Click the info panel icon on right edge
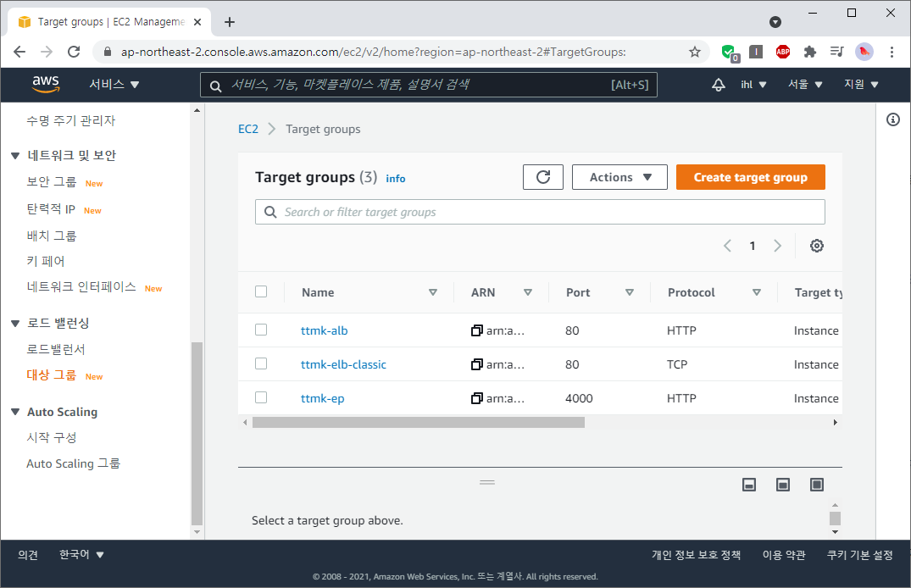This screenshot has height=588, width=911. 893,119
